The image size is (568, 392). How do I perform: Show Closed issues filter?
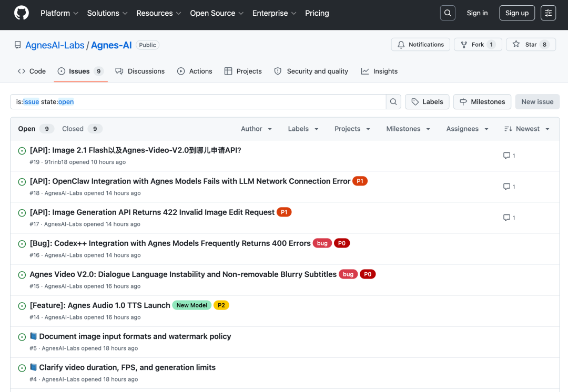pos(82,129)
